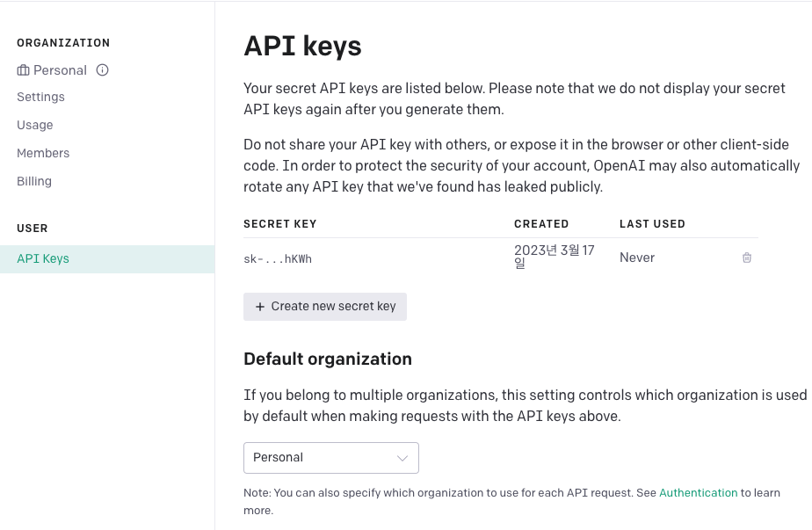Click the Never last used value
This screenshot has width=812, height=530.
click(637, 258)
